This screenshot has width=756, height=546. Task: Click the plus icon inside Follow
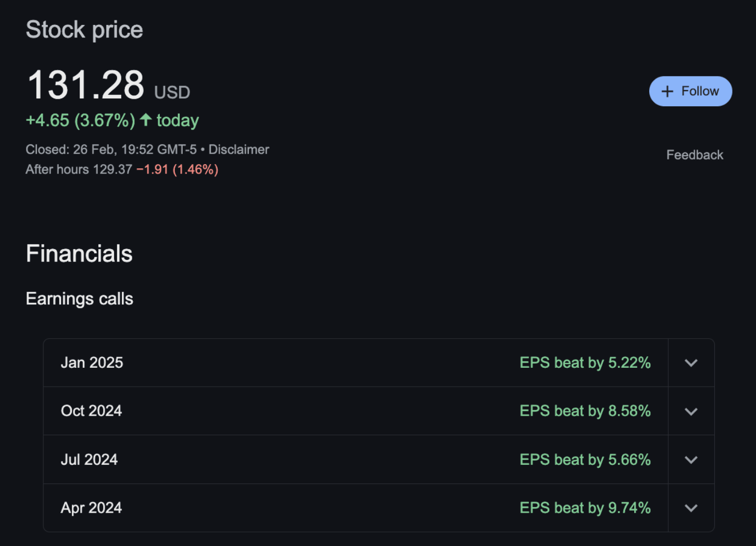coord(667,92)
